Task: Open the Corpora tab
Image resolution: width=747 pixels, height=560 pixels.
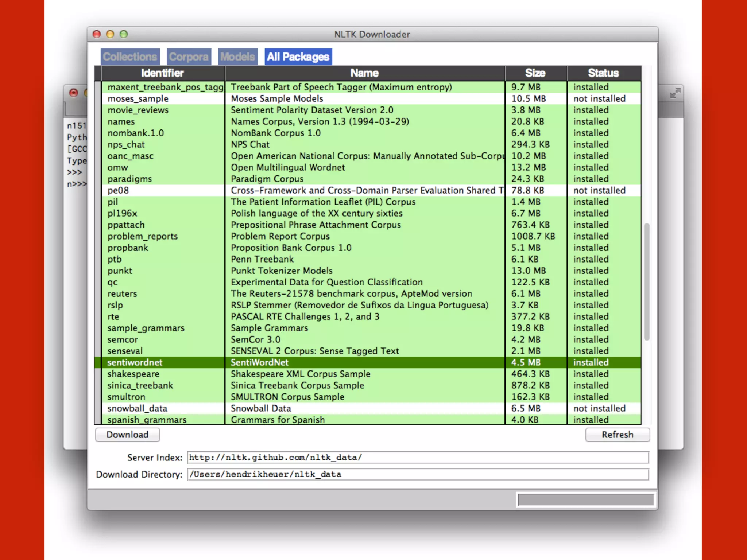Action: point(189,57)
